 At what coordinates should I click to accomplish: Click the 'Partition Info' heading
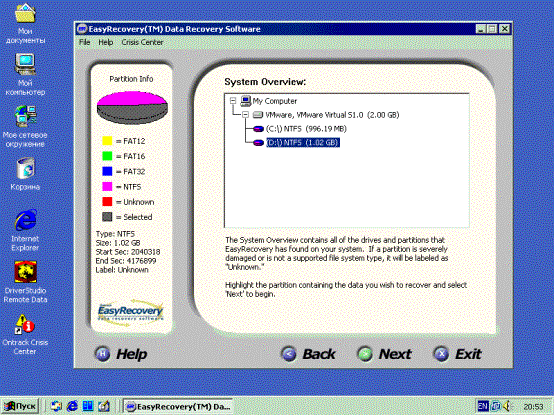point(131,79)
